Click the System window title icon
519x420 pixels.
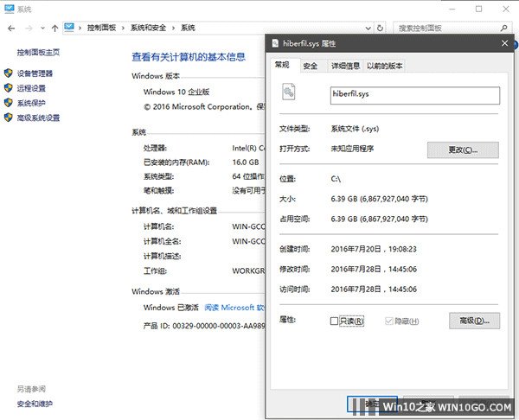coord(10,9)
